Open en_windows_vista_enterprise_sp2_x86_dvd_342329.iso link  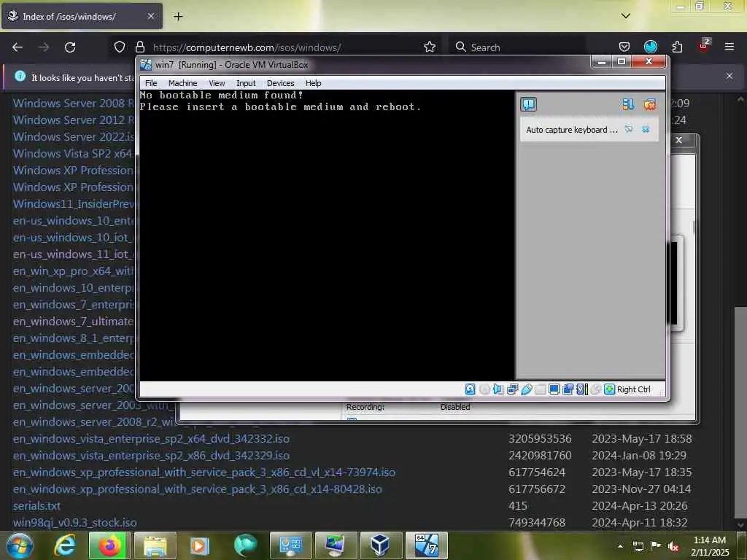[151, 455]
